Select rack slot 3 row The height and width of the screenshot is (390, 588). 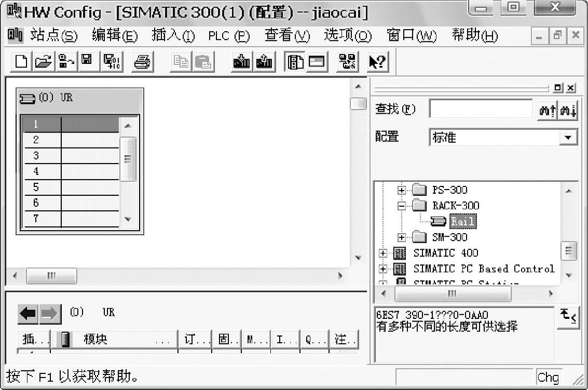71,156
